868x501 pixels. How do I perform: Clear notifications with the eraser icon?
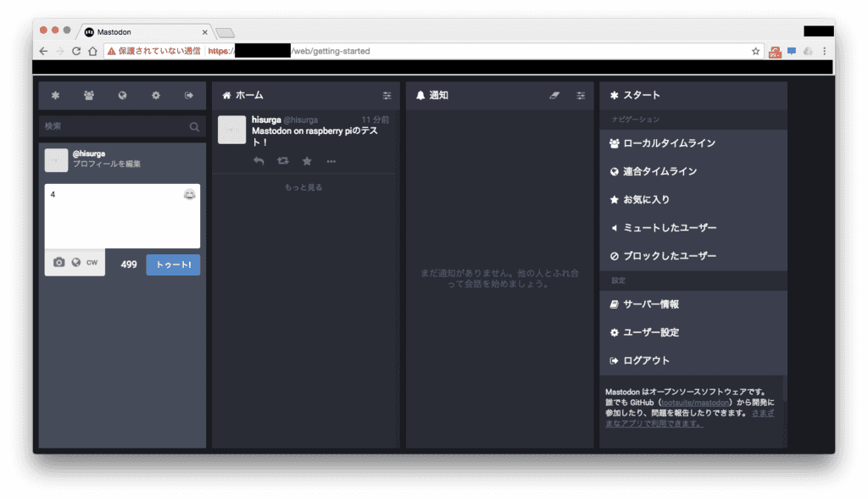pyautogui.click(x=554, y=96)
